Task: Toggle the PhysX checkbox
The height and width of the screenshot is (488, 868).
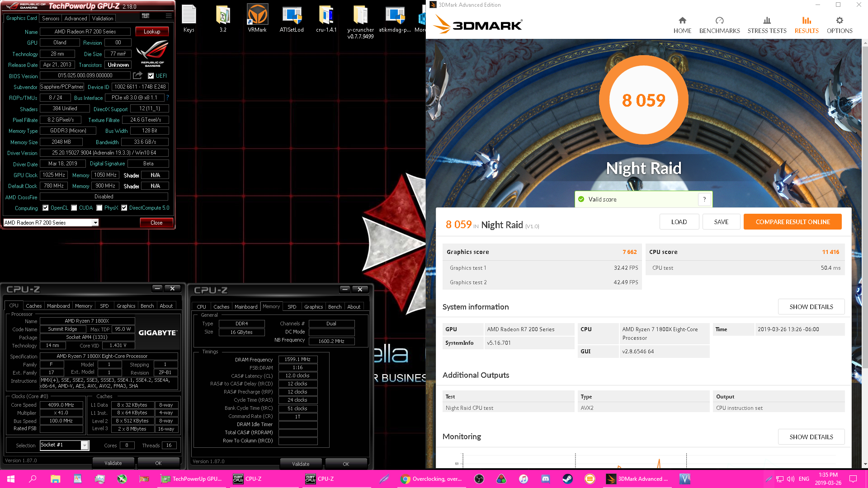Action: tap(99, 208)
